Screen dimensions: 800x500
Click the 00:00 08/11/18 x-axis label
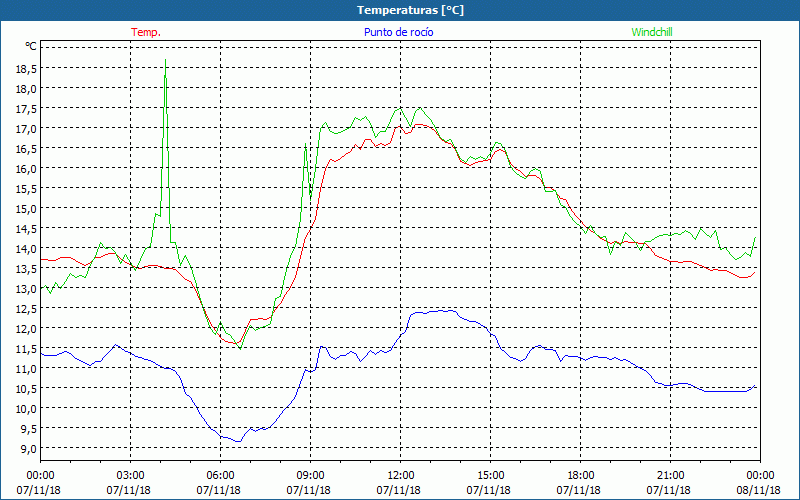(759, 483)
